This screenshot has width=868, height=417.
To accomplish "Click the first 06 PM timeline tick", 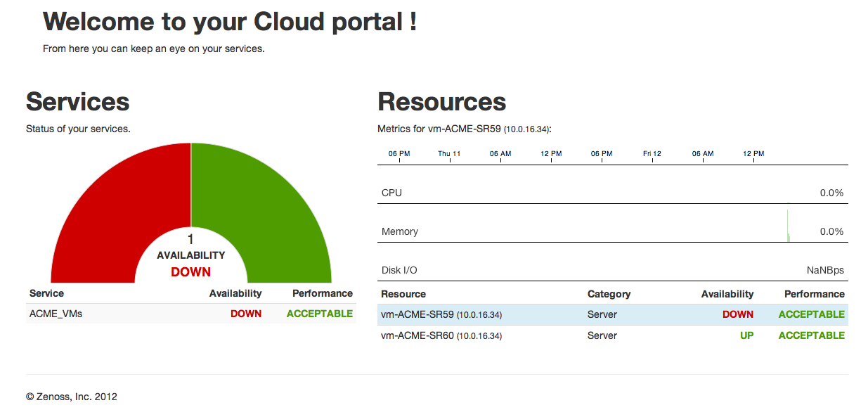I will (x=399, y=154).
